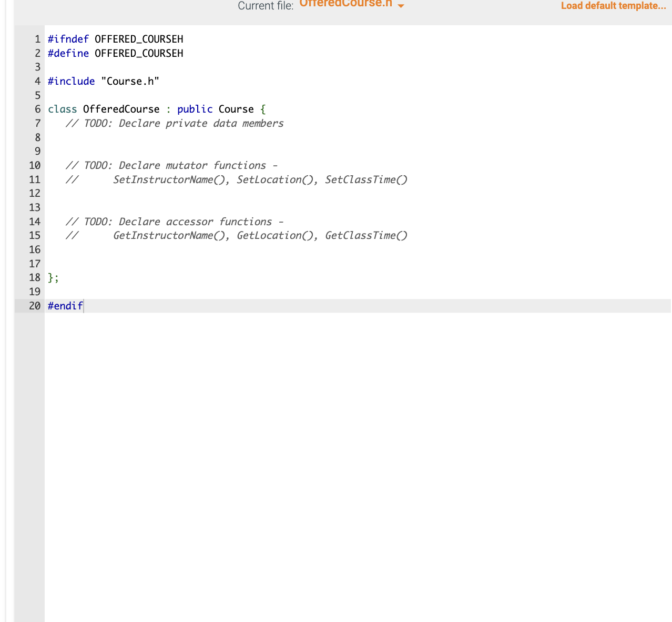Select the #ifndef OFFERED_COURSEH directive
Image resolution: width=672 pixels, height=622 pixels.
(x=115, y=39)
